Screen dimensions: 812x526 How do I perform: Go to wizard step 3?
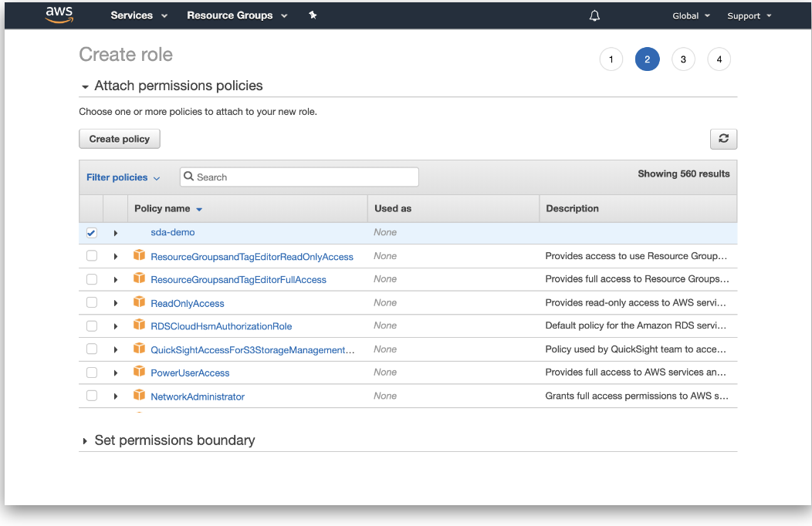click(x=683, y=59)
